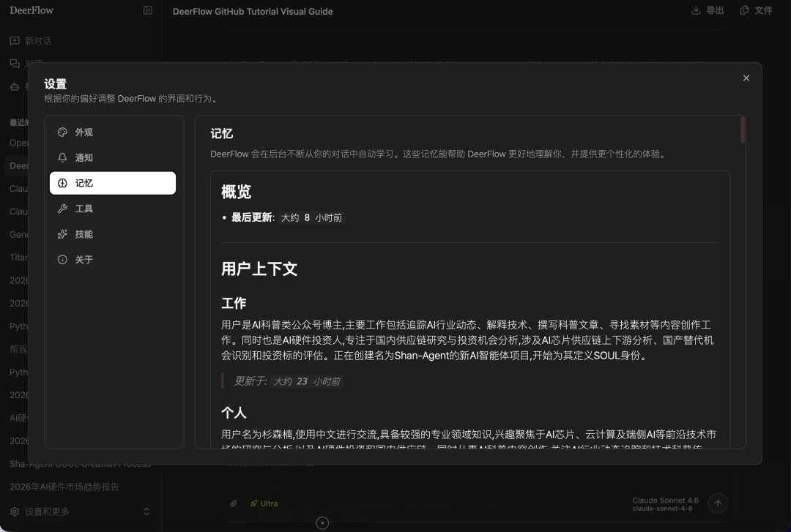Click the 导出 export button

pos(706,10)
